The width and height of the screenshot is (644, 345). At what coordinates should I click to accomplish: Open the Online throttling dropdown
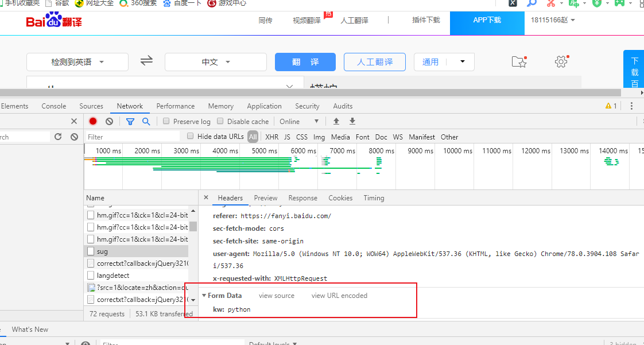(299, 121)
